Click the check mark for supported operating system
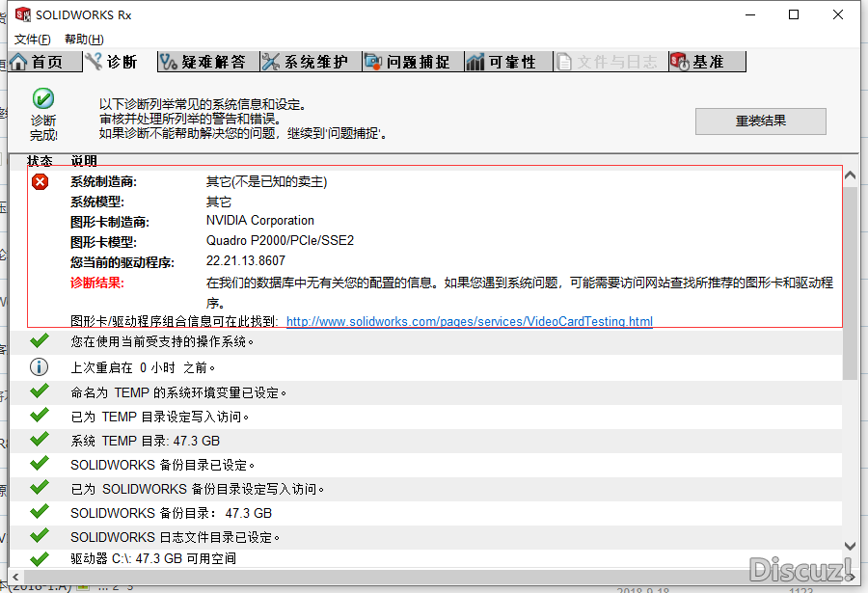This screenshot has width=868, height=593. [x=40, y=340]
